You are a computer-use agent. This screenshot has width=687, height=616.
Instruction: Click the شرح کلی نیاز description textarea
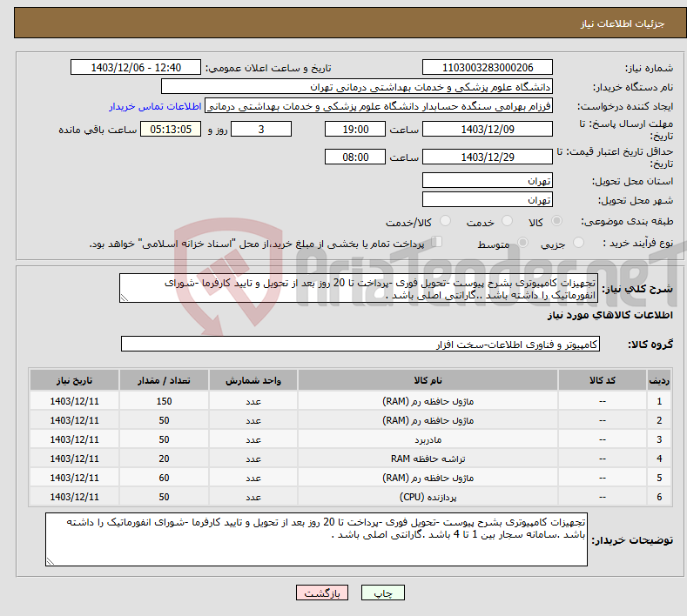[x=359, y=289]
